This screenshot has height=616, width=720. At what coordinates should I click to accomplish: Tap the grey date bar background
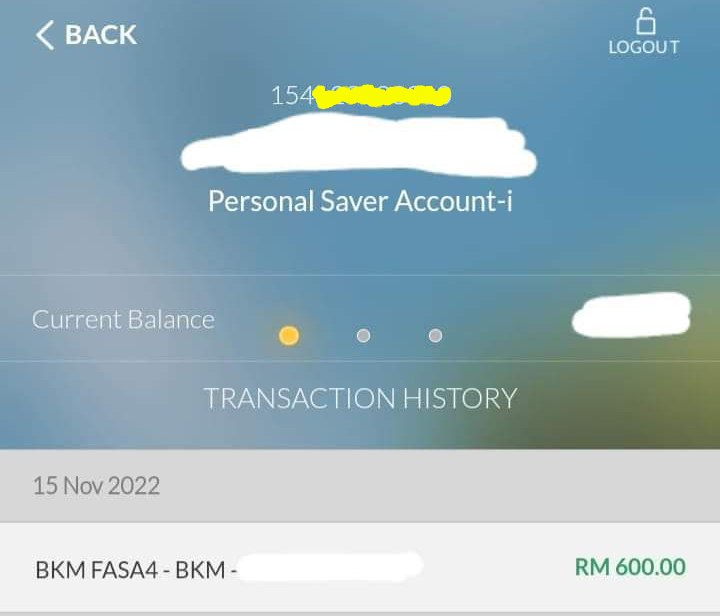click(x=360, y=486)
